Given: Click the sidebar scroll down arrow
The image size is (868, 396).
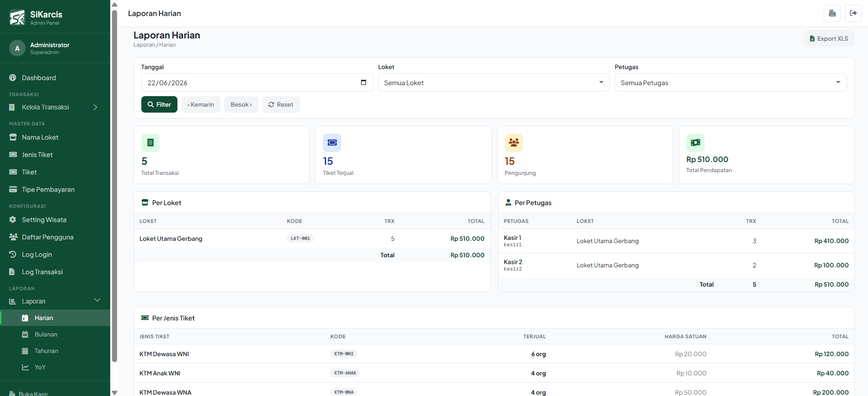Looking at the screenshot, I should coord(114,392).
